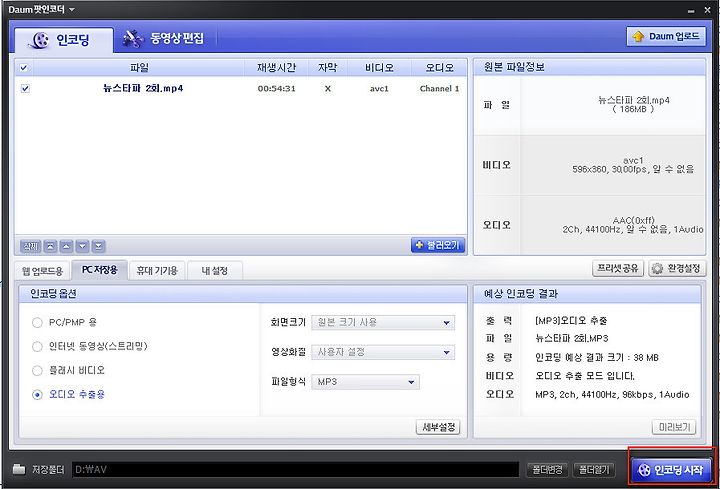Select the PC/PMP 용 radio option
720x489 pixels.
[x=37, y=322]
